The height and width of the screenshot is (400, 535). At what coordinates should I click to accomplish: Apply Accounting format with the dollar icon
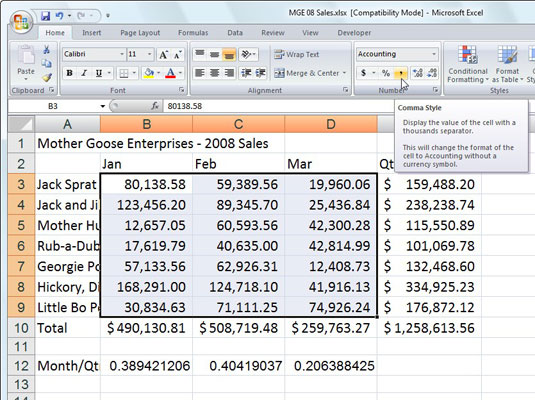tap(364, 73)
